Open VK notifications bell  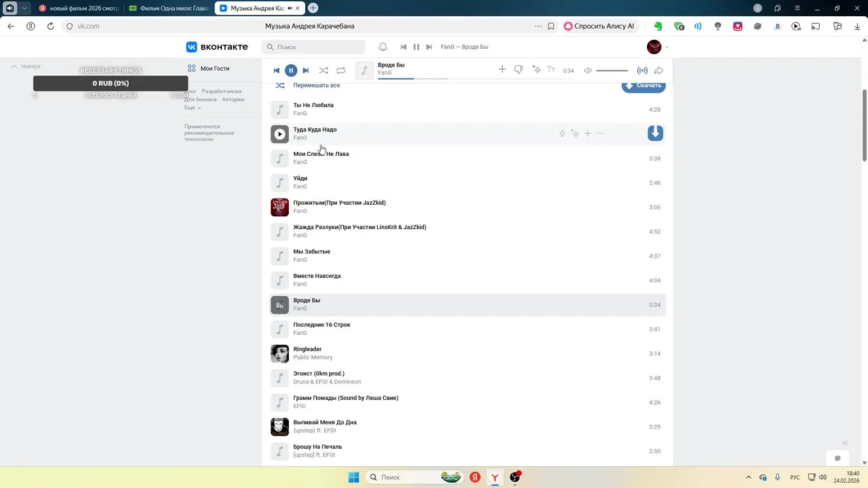click(383, 47)
